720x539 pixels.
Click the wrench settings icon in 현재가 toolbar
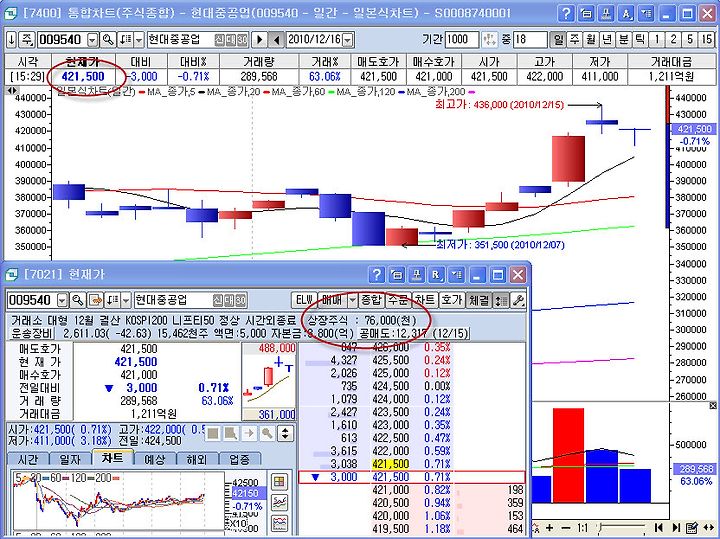coord(518,300)
